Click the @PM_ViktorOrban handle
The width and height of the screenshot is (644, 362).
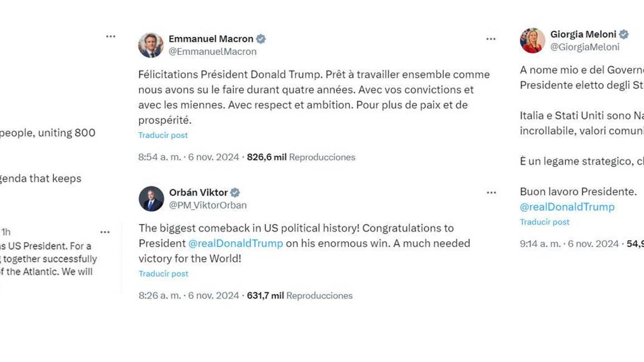tap(207, 205)
